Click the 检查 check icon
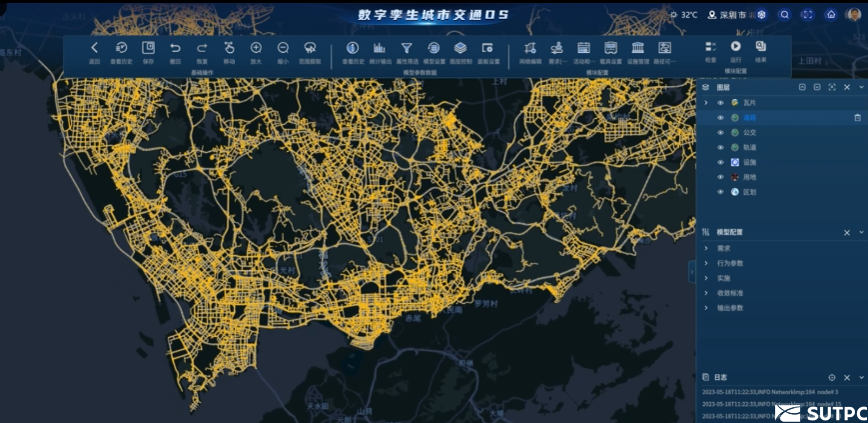This screenshot has height=423, width=868. 711,47
